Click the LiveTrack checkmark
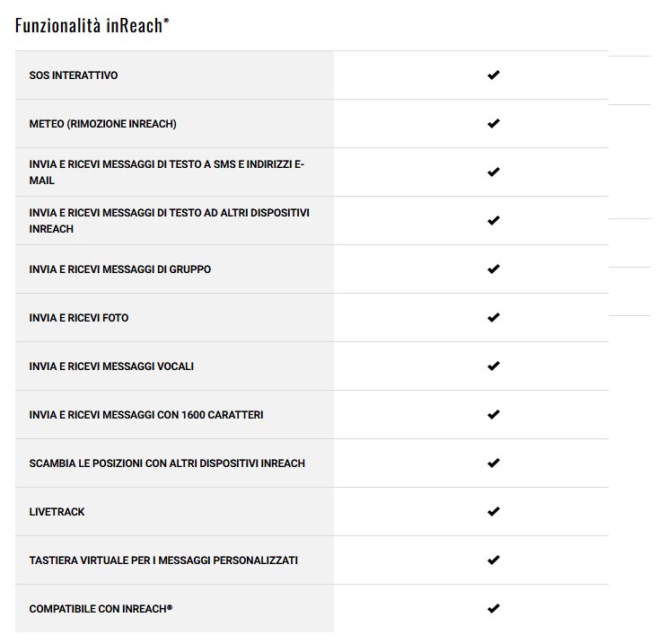The height and width of the screenshot is (644, 658). [493, 512]
